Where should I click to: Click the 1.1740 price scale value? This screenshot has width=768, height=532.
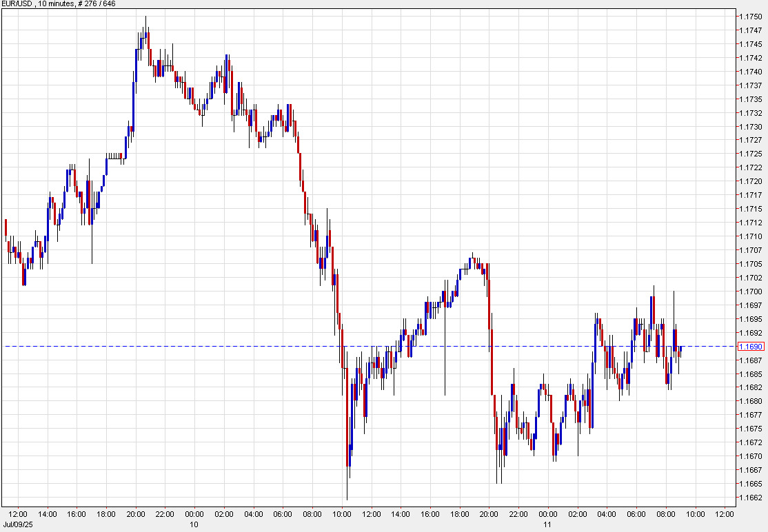tap(749, 72)
